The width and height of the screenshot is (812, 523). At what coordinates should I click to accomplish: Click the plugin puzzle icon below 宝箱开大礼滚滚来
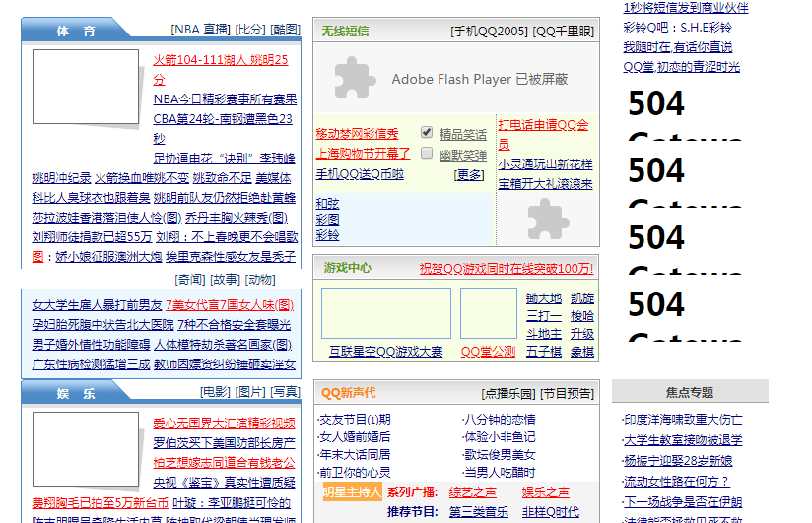tap(548, 220)
